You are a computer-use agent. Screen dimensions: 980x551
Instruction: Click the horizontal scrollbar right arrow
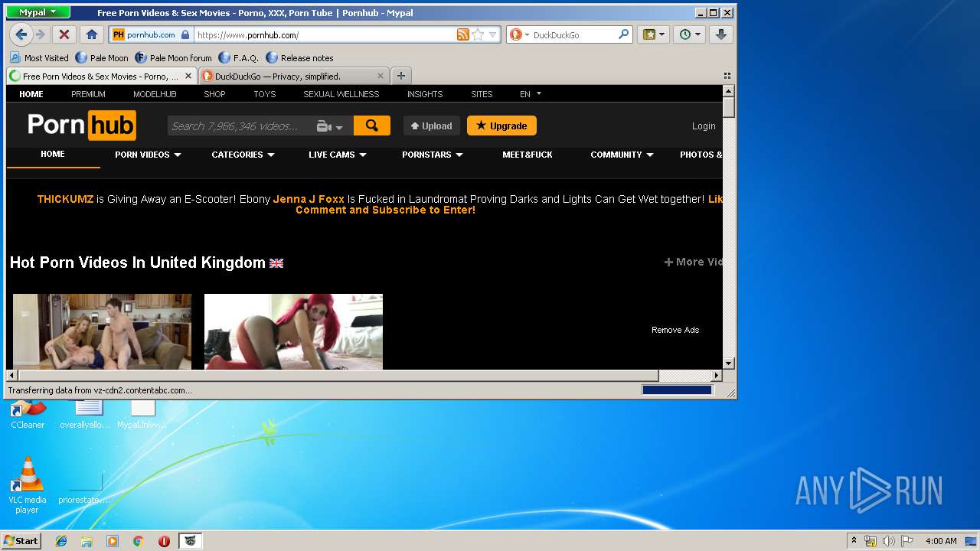tap(717, 376)
